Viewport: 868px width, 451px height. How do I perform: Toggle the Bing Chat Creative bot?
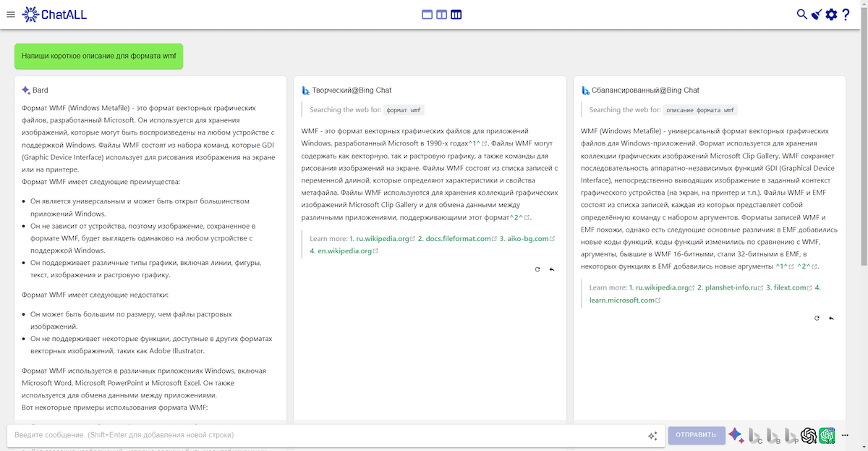click(x=755, y=435)
